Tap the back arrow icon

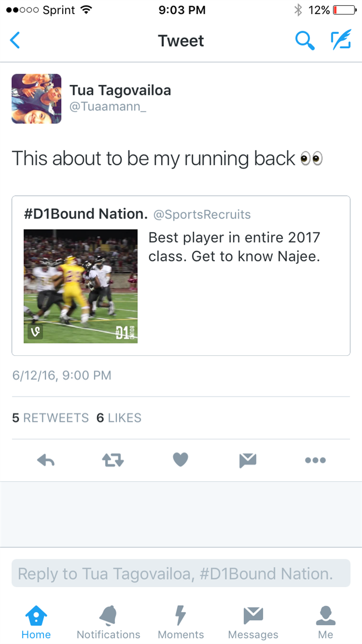(x=16, y=41)
